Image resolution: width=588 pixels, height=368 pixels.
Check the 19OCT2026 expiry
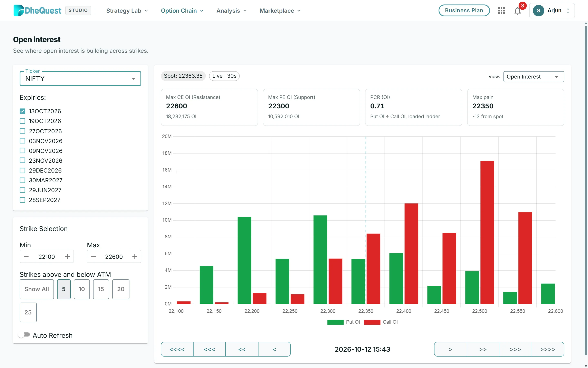click(22, 121)
